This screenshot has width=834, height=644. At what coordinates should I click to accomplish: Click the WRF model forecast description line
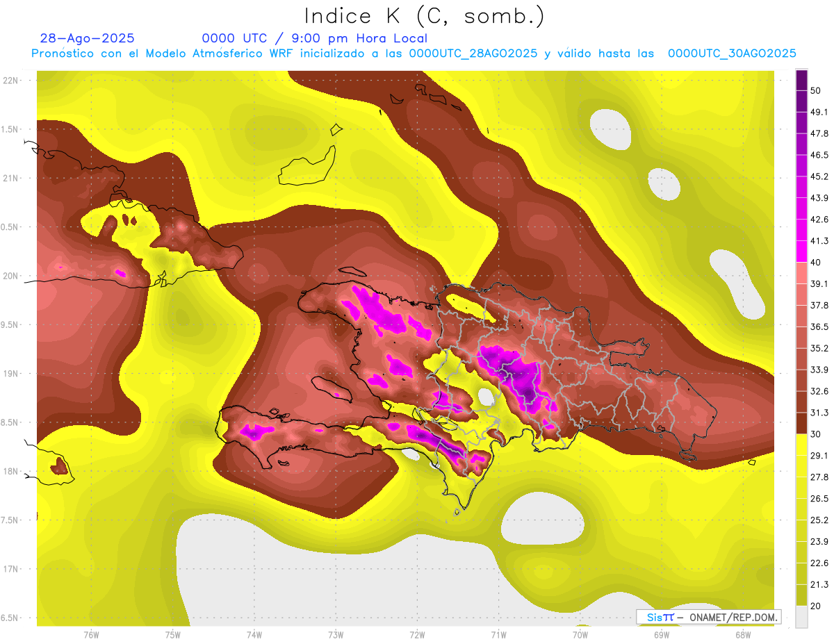414,53
